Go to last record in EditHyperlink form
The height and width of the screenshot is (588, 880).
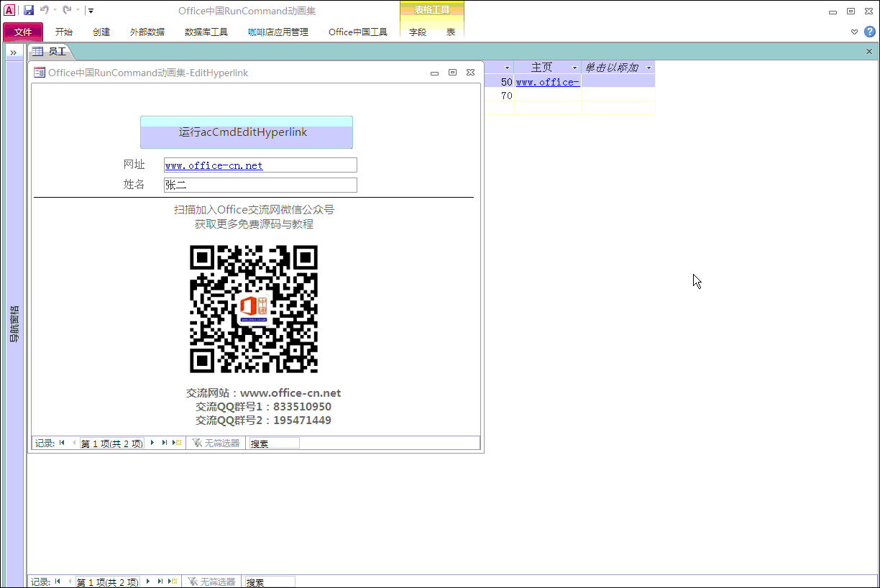pos(165,443)
